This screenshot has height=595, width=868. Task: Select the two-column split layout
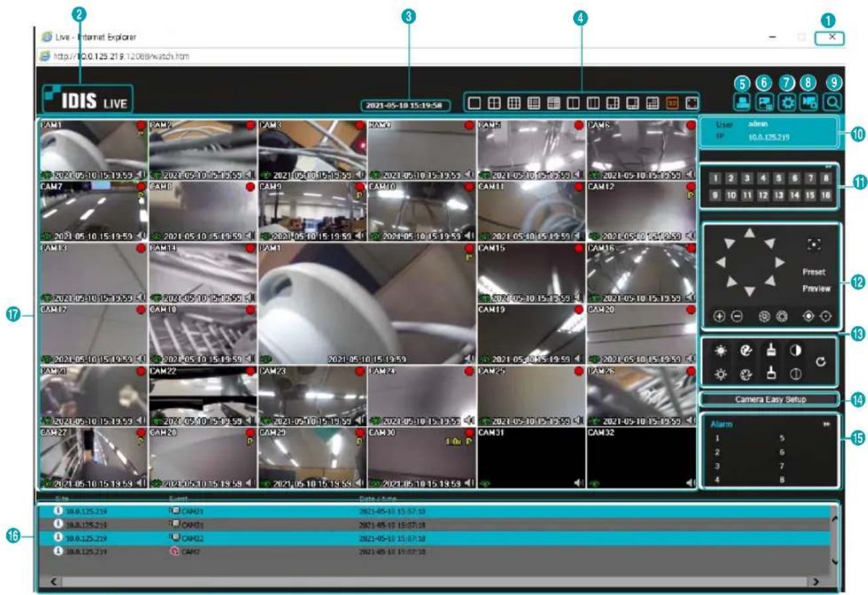coord(574,103)
